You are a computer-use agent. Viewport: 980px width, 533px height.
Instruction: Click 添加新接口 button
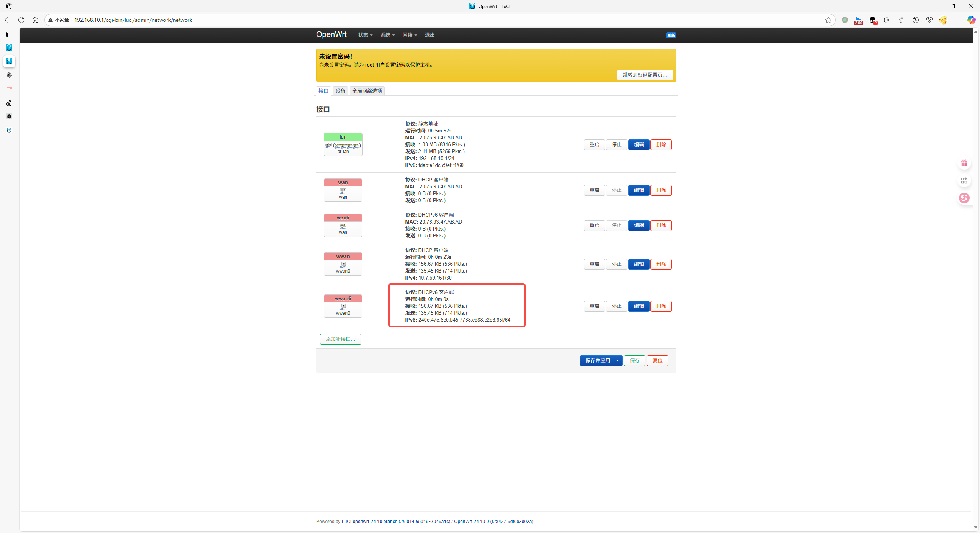pyautogui.click(x=341, y=339)
